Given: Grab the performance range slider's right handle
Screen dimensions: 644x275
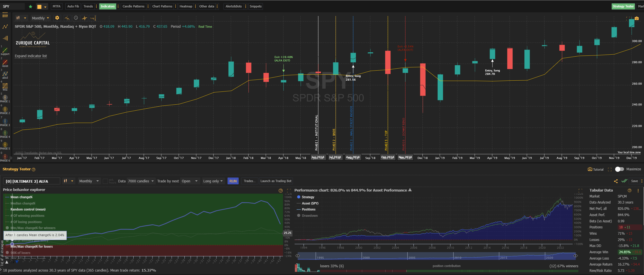Looking at the screenshot, I should click(x=575, y=256).
